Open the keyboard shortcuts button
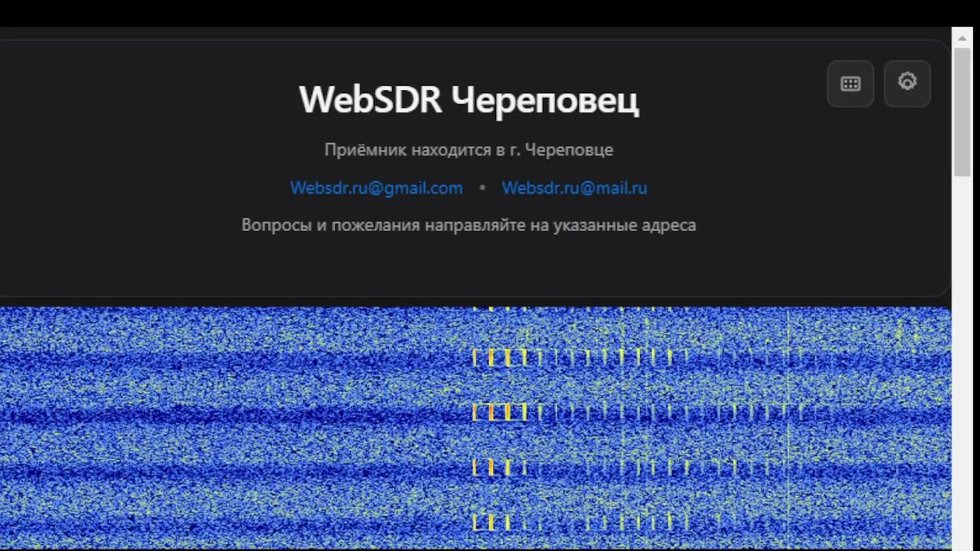980x551 pixels. [x=851, y=83]
